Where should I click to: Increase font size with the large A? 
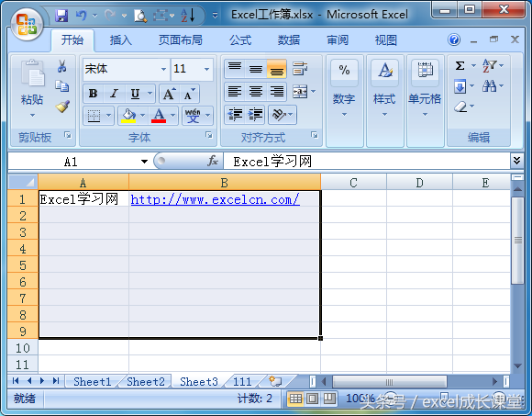click(x=170, y=94)
